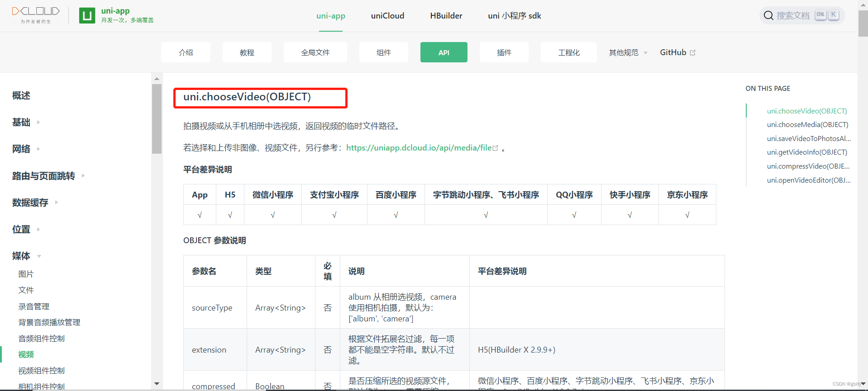This screenshot has width=868, height=391.
Task: Click the H5 platform table header
Action: 230,195
